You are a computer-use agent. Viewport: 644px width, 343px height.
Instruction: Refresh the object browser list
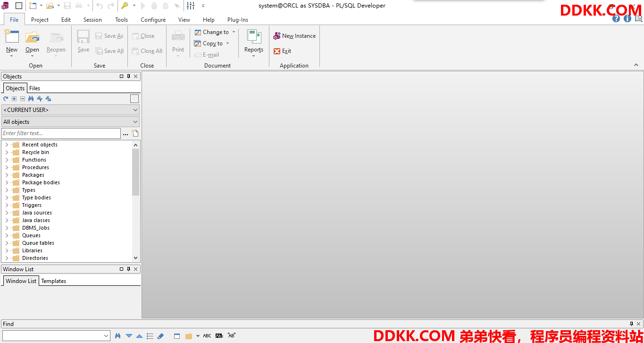(x=6, y=99)
